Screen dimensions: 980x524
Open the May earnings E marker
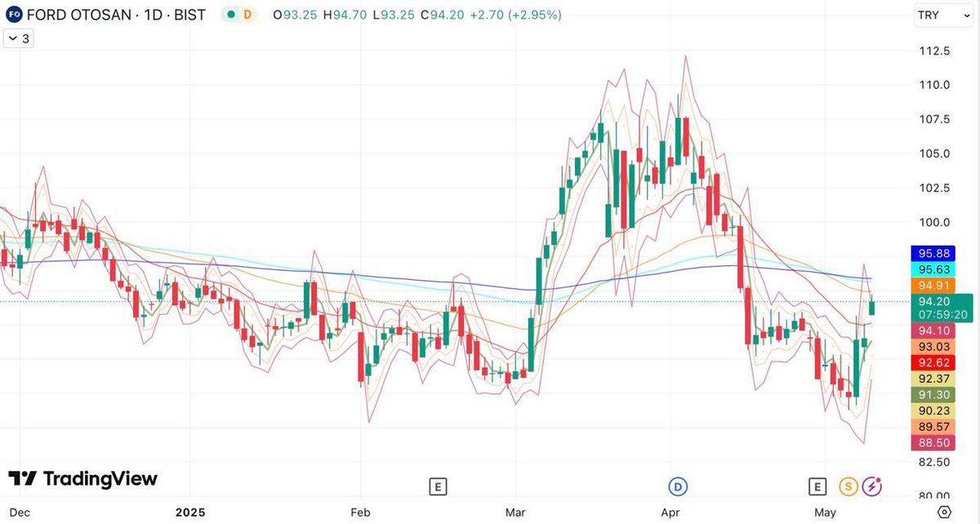[x=817, y=487]
